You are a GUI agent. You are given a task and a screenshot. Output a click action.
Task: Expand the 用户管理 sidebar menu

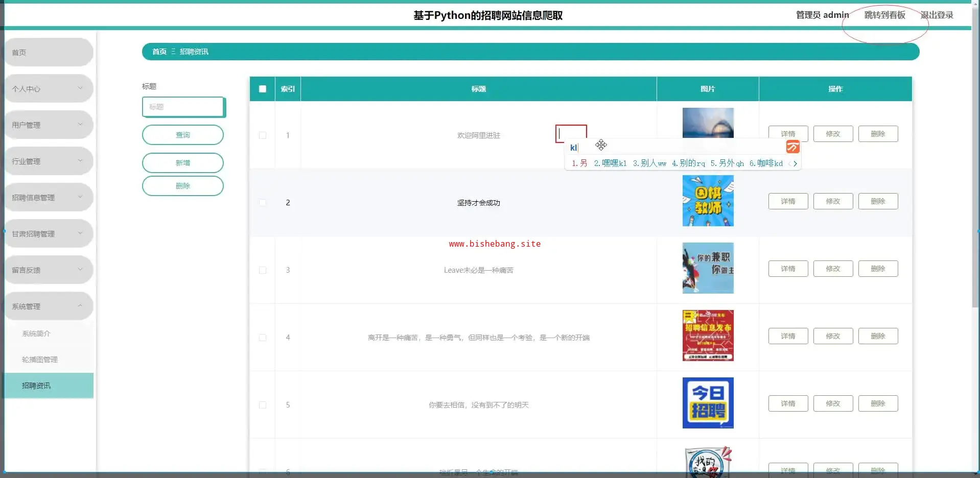click(x=49, y=125)
